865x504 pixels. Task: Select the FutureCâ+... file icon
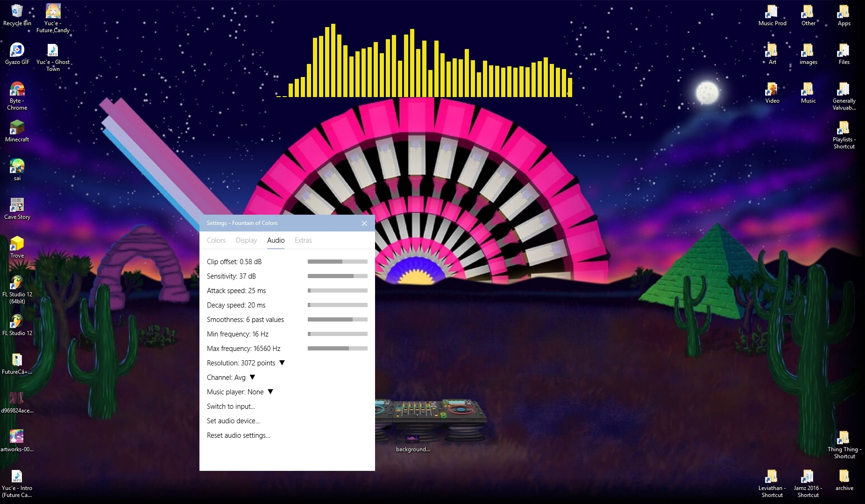click(17, 364)
